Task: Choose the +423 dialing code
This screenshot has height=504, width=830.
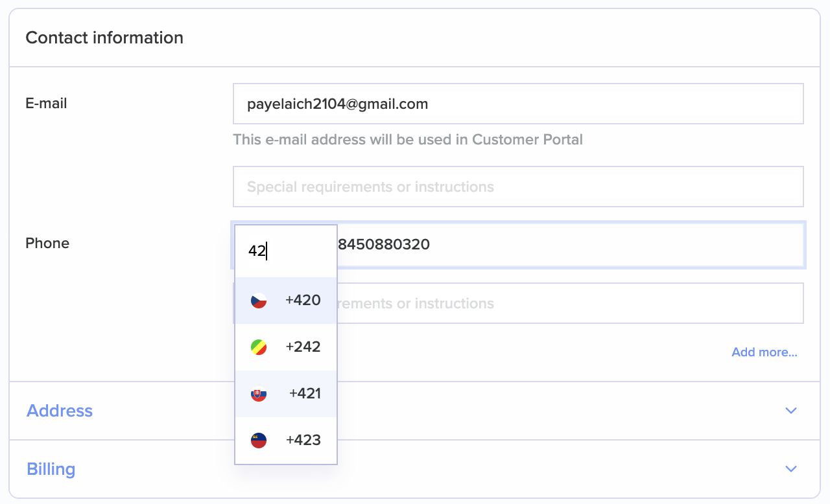Action: 303,441
